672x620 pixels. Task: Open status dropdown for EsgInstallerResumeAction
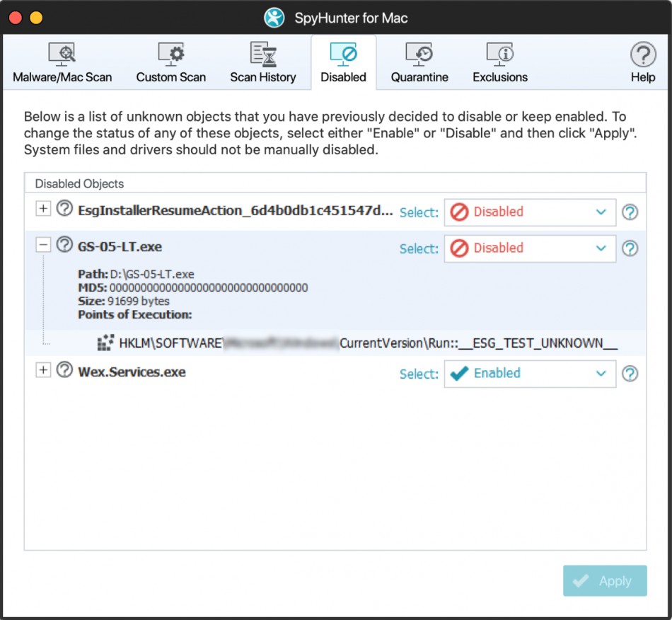pyautogui.click(x=529, y=212)
